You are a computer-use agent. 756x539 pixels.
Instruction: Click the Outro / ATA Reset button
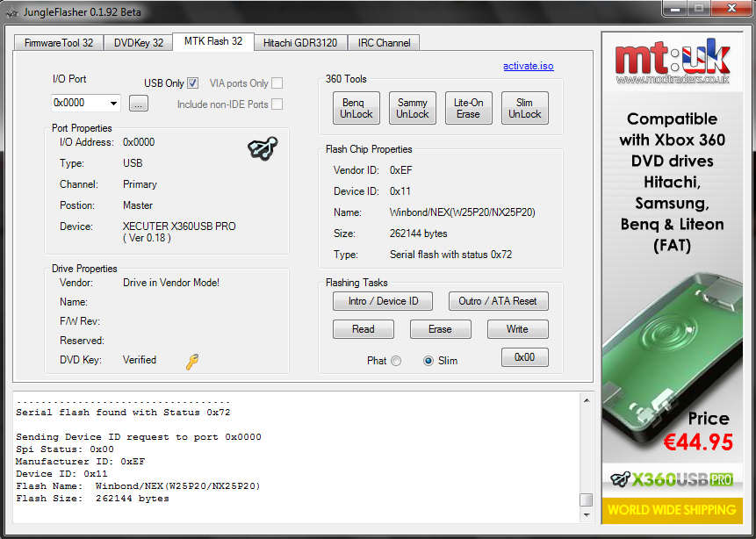[x=498, y=301]
